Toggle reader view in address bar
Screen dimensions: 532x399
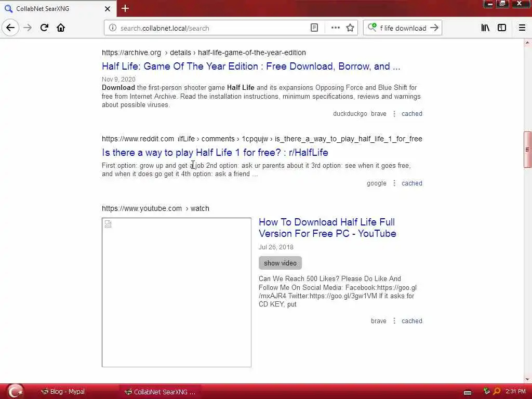(314, 28)
